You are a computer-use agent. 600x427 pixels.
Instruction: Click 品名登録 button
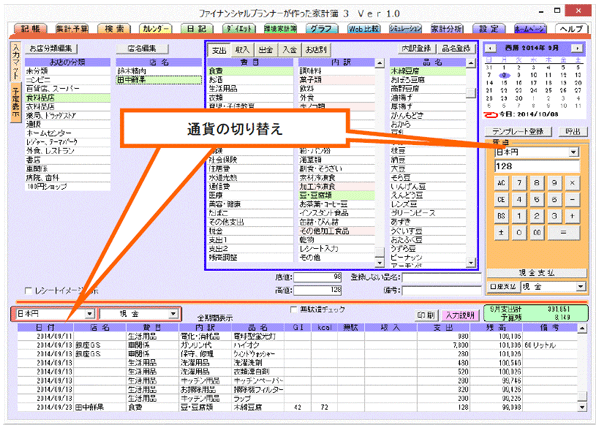click(x=457, y=49)
